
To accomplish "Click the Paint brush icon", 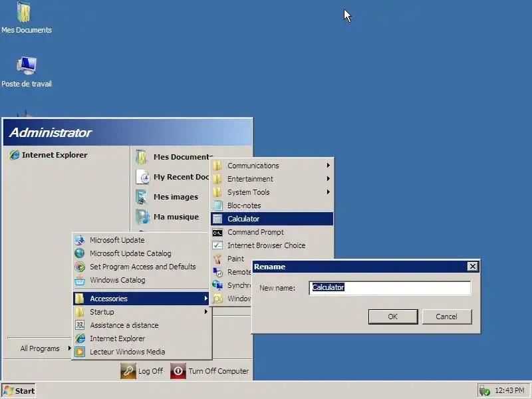I will point(217,259).
